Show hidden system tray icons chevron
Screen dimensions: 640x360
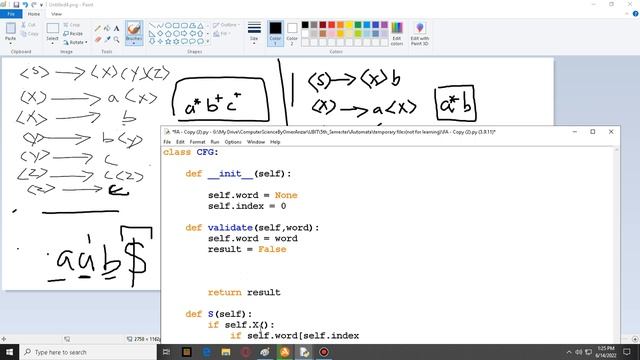(x=569, y=352)
